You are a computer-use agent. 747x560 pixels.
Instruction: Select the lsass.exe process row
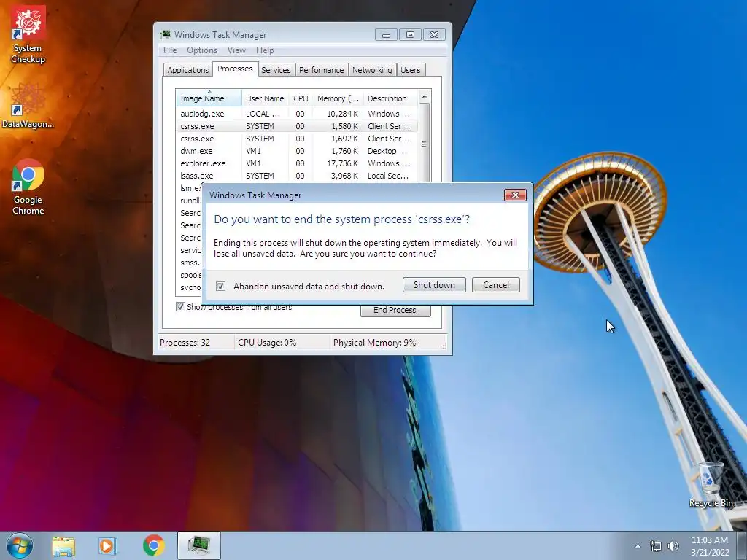(297, 176)
